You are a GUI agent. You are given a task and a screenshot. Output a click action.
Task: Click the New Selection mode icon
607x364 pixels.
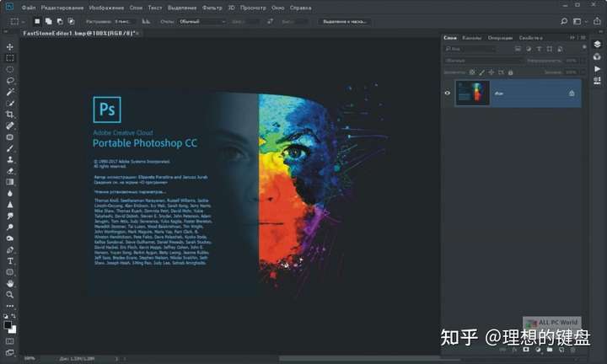click(x=37, y=21)
